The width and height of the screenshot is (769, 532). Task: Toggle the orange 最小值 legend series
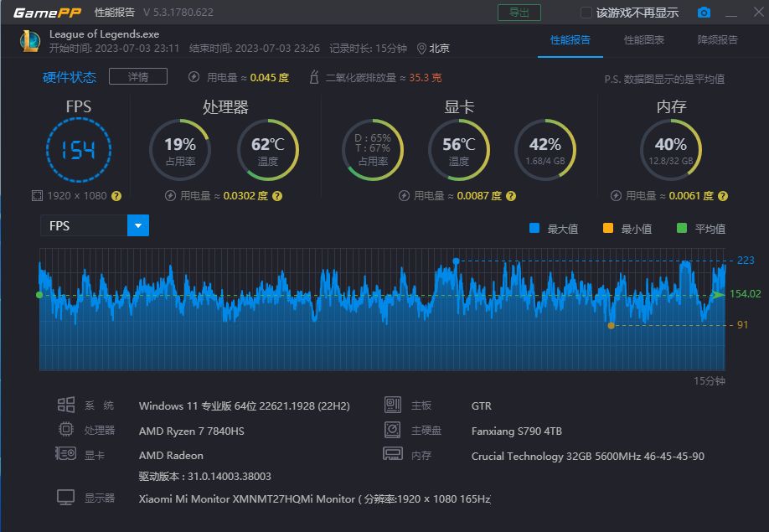pyautogui.click(x=608, y=229)
